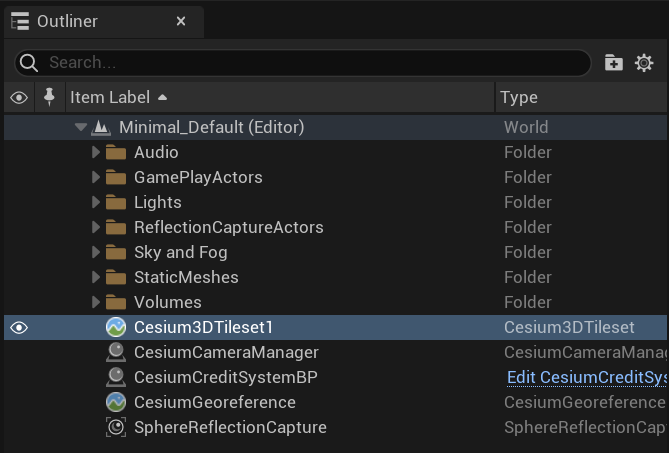
Task: Select the CesiumCameraManager label
Action: (x=227, y=353)
